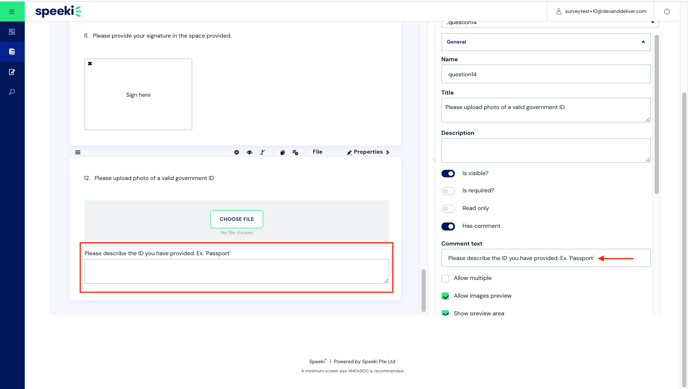Clear signature with the X icon
The width and height of the screenshot is (688, 389).
(90, 64)
